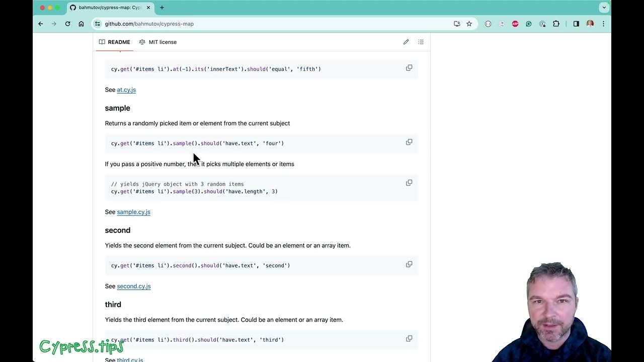Switch to the README tab
Image resolution: width=644 pixels, height=362 pixels.
click(x=114, y=42)
